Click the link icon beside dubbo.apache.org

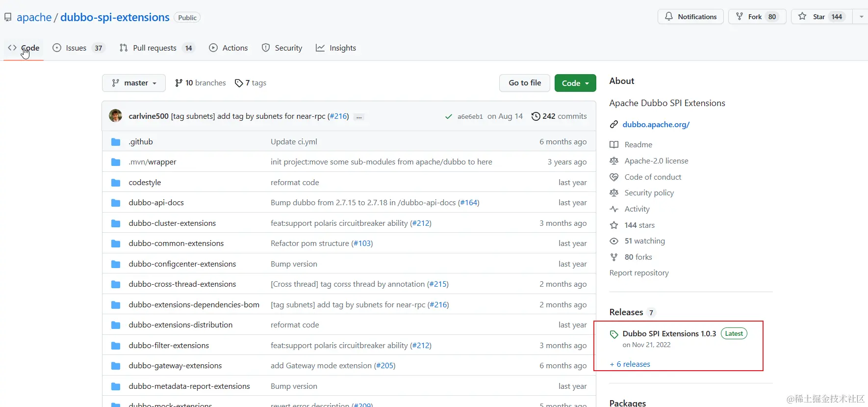pos(614,125)
